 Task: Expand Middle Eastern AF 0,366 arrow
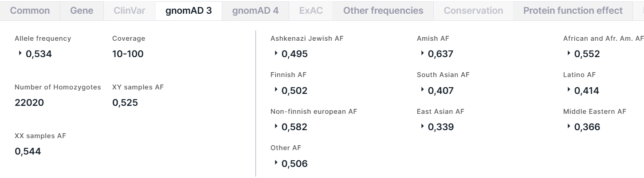[569, 127]
